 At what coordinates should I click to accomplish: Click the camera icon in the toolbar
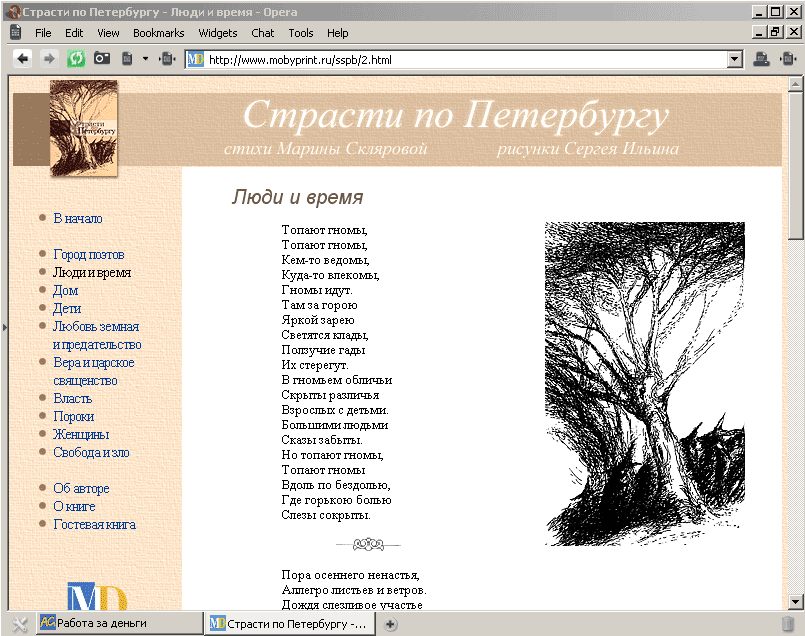pyautogui.click(x=102, y=59)
